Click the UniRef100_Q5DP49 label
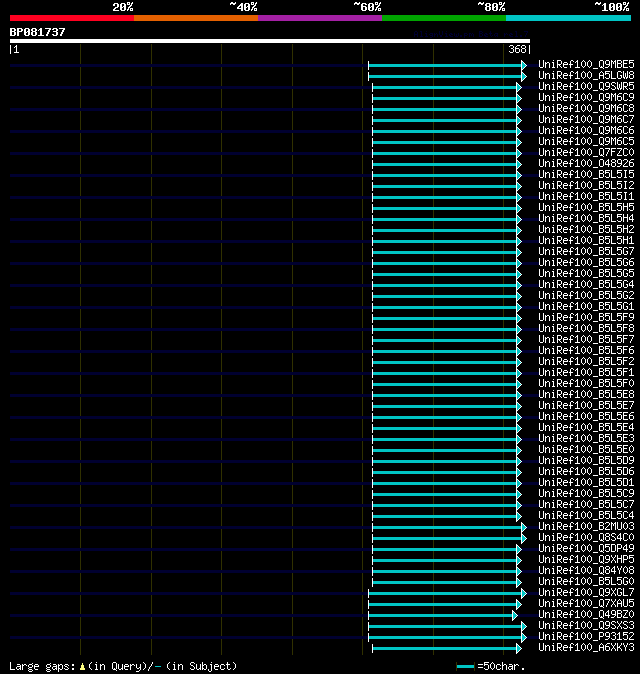This screenshot has width=640, height=674. (586, 548)
